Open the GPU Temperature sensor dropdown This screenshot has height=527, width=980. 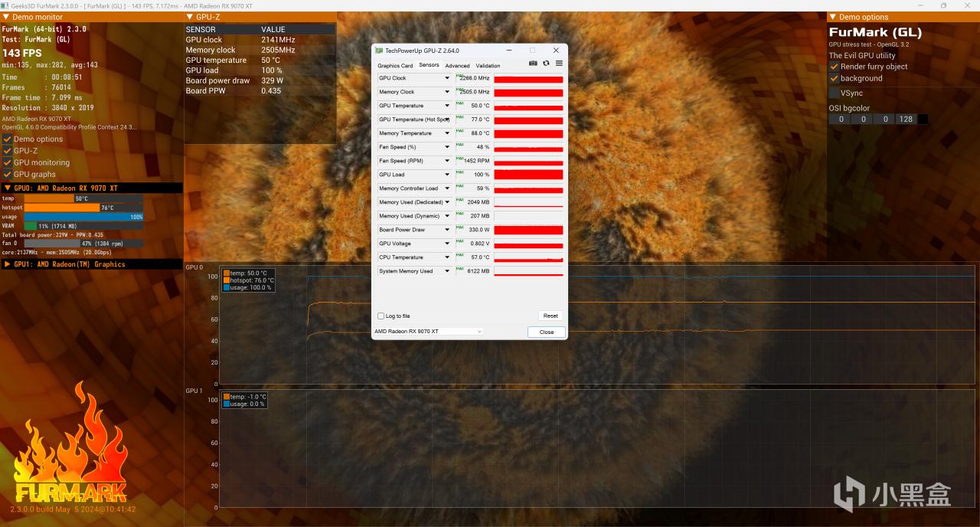(447, 106)
